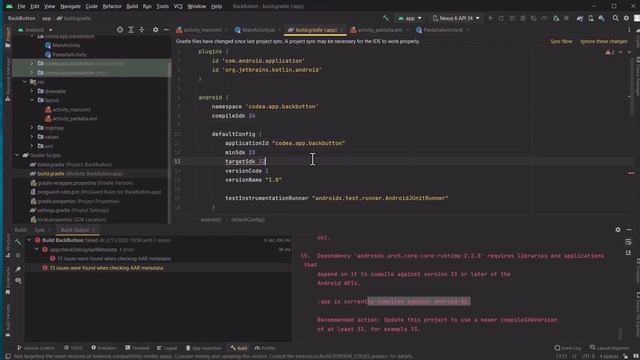Screen dimensions: 640x360
Task: Expand the drawable folder
Action: [32, 91]
